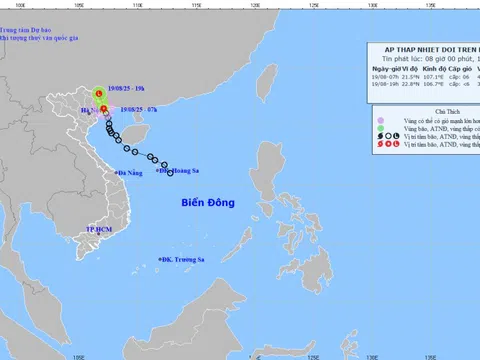
Task: Click the red L low-pressure legend icon
Action: click(x=396, y=144)
